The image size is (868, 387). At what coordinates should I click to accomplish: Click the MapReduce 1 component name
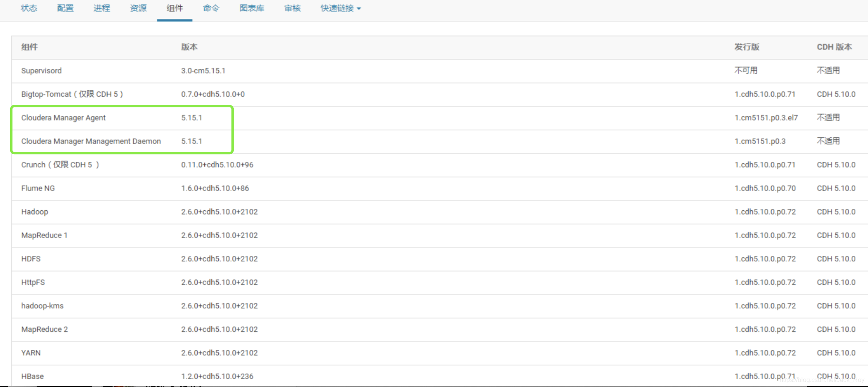click(x=44, y=235)
